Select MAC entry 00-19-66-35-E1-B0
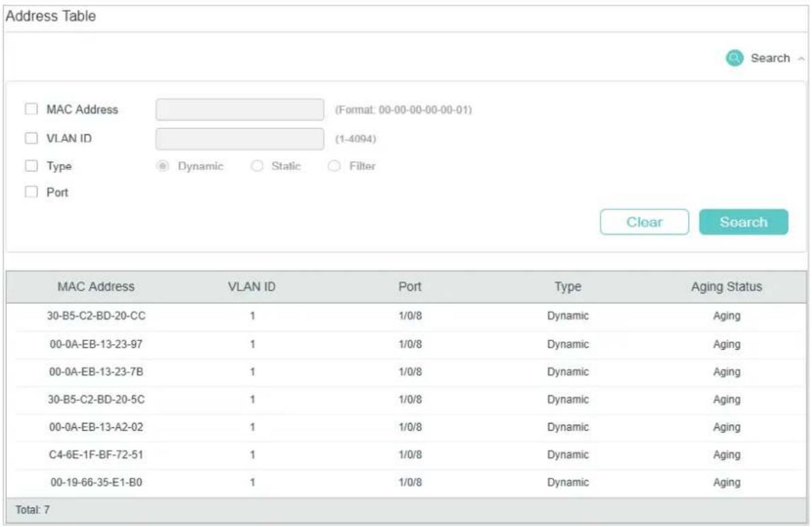Viewport: 812px width, 527px height. (96, 483)
